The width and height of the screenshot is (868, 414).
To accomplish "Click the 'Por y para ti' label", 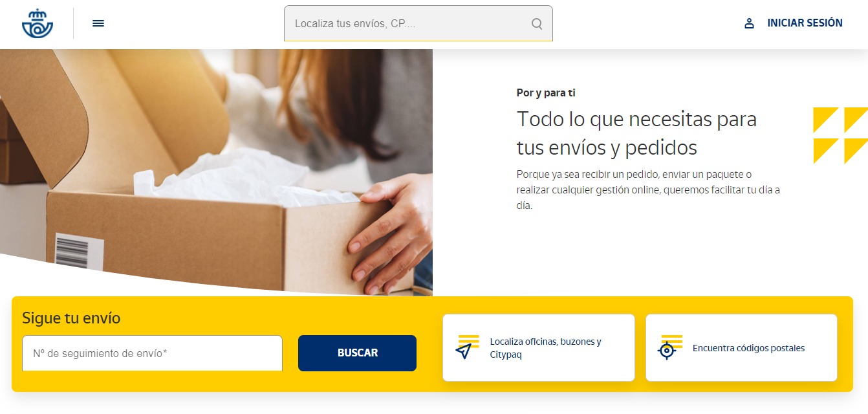I will (546, 93).
